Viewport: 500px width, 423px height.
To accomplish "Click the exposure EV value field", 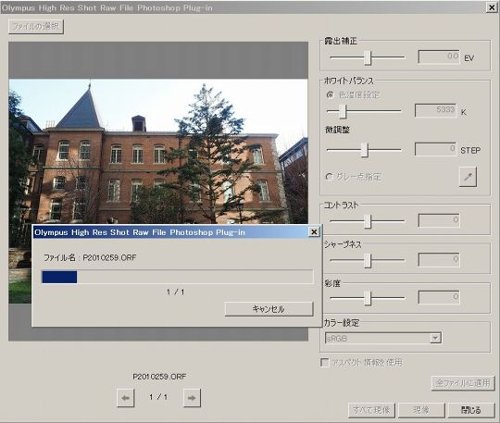I will [x=439, y=57].
